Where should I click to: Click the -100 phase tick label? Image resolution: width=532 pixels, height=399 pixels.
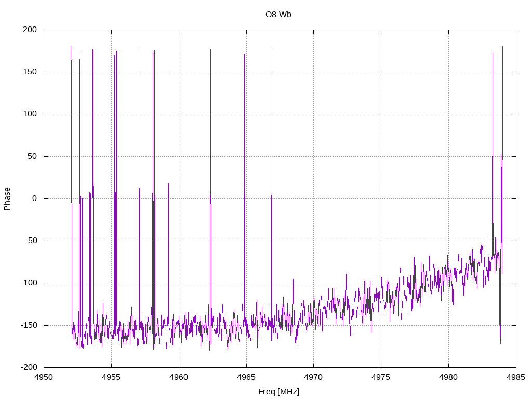[29, 283]
